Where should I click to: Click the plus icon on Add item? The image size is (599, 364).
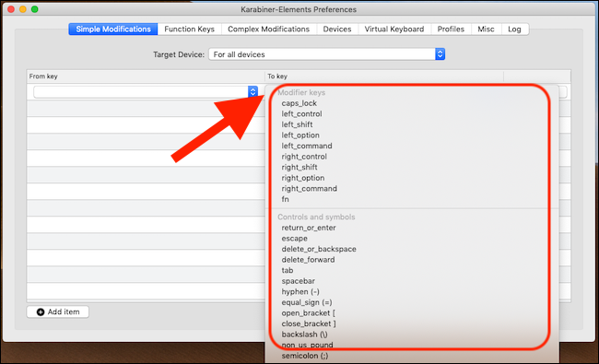(x=41, y=312)
